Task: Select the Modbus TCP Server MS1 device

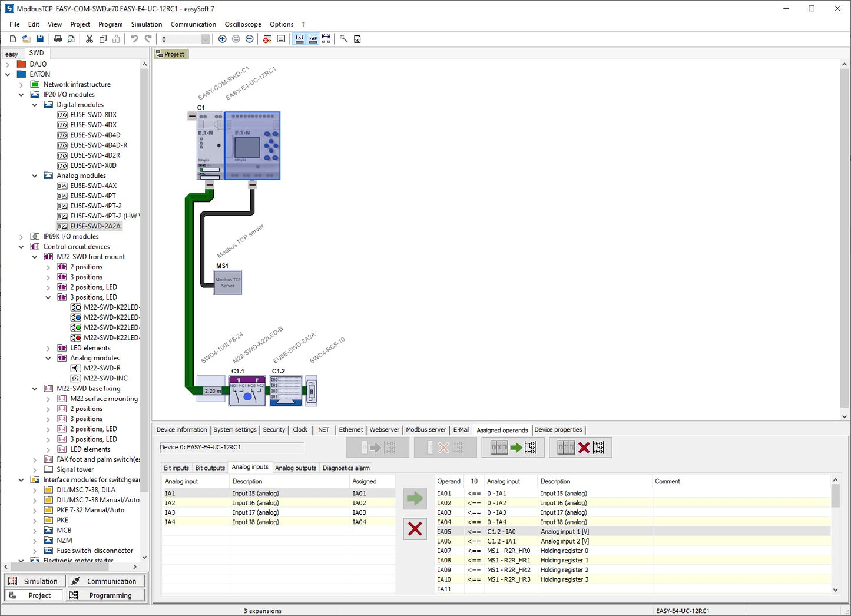Action: coord(228,283)
